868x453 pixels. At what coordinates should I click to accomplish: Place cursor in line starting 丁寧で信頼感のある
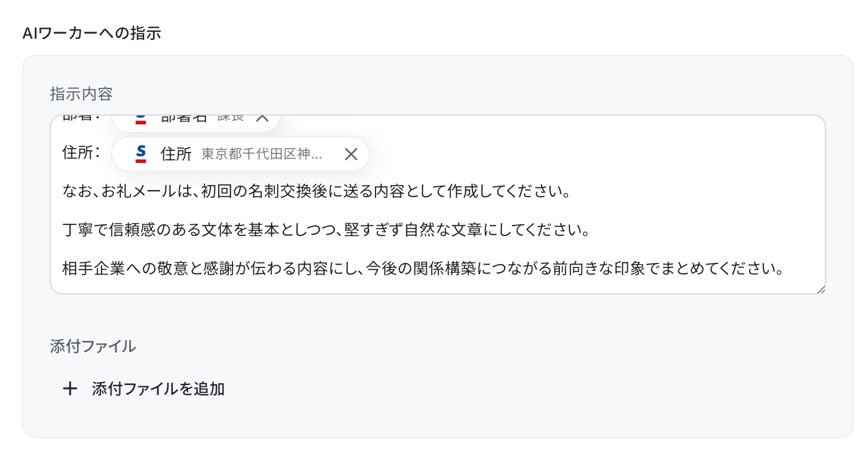[326, 230]
